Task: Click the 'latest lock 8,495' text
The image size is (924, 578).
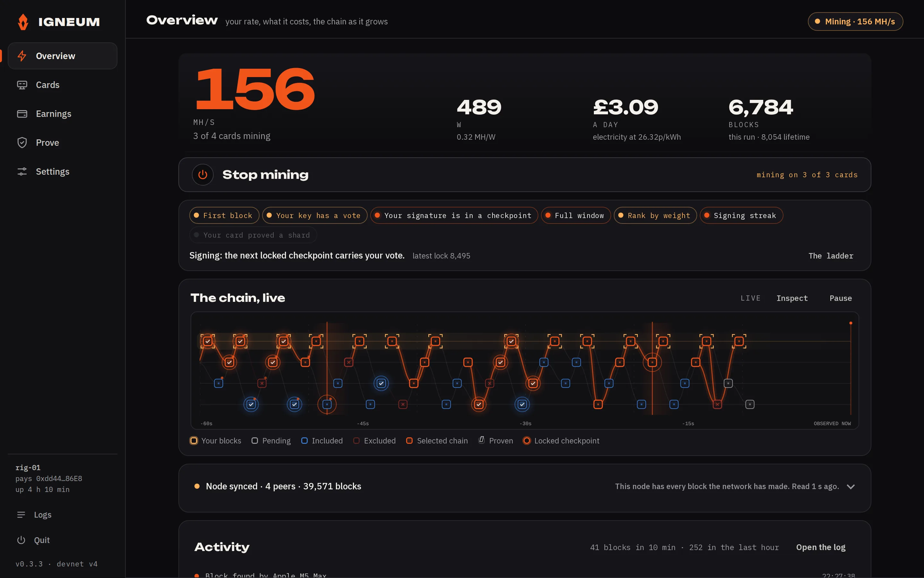Action: click(441, 256)
